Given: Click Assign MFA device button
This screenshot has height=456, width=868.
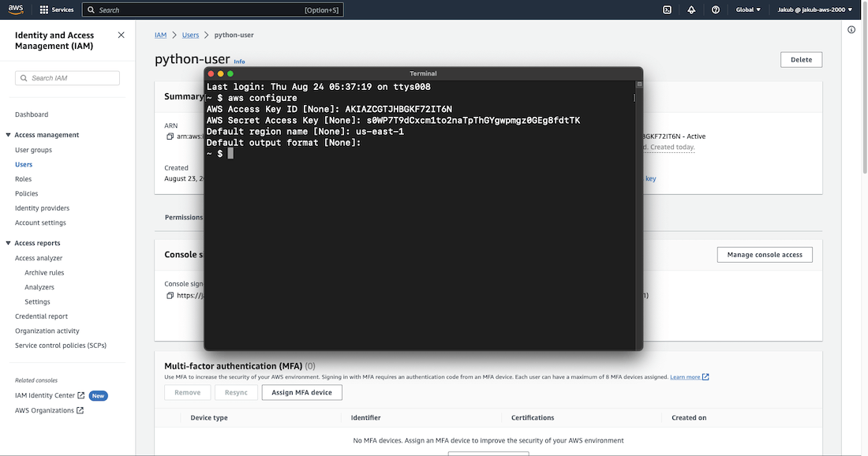Looking at the screenshot, I should [x=301, y=392].
